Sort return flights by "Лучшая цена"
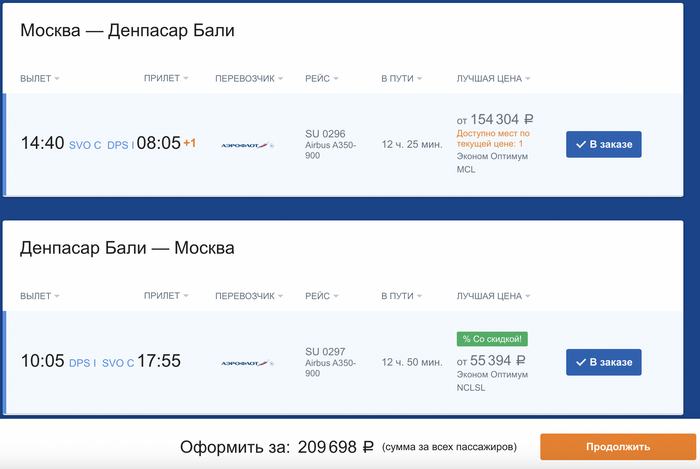This screenshot has height=469, width=700. point(493,296)
